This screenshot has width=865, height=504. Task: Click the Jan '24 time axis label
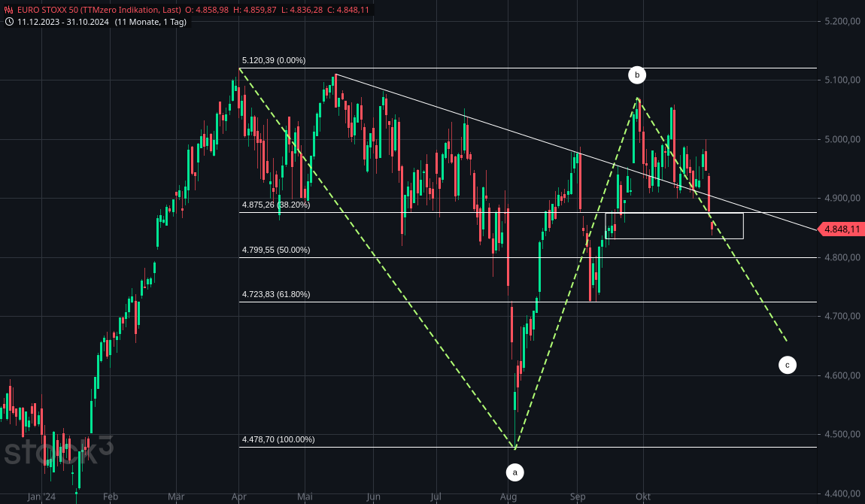(x=41, y=496)
